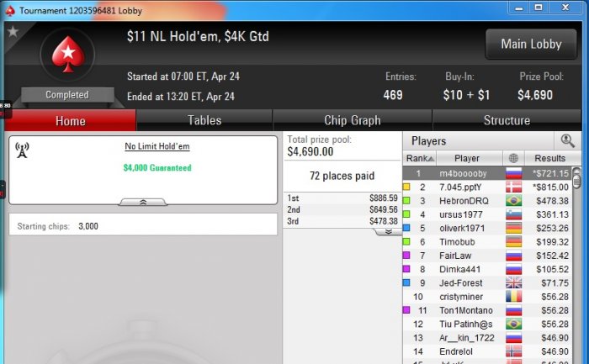Switch to the Tables tab
This screenshot has width=589, height=364.
[x=204, y=120]
